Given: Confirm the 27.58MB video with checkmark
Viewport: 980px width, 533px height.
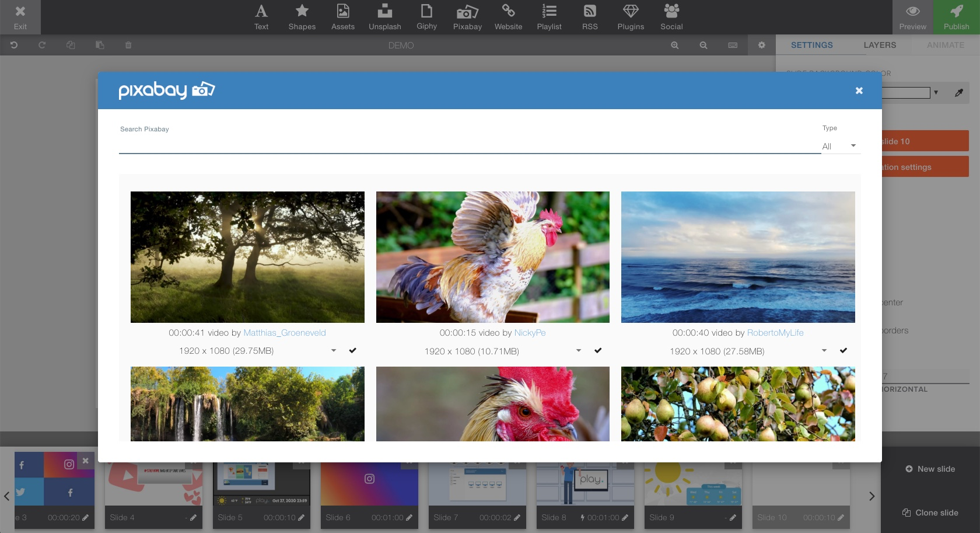Looking at the screenshot, I should click(x=843, y=351).
